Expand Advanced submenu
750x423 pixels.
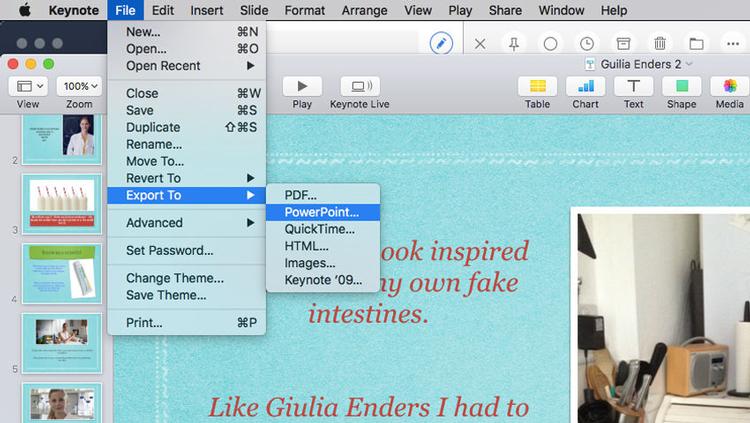[x=187, y=223]
